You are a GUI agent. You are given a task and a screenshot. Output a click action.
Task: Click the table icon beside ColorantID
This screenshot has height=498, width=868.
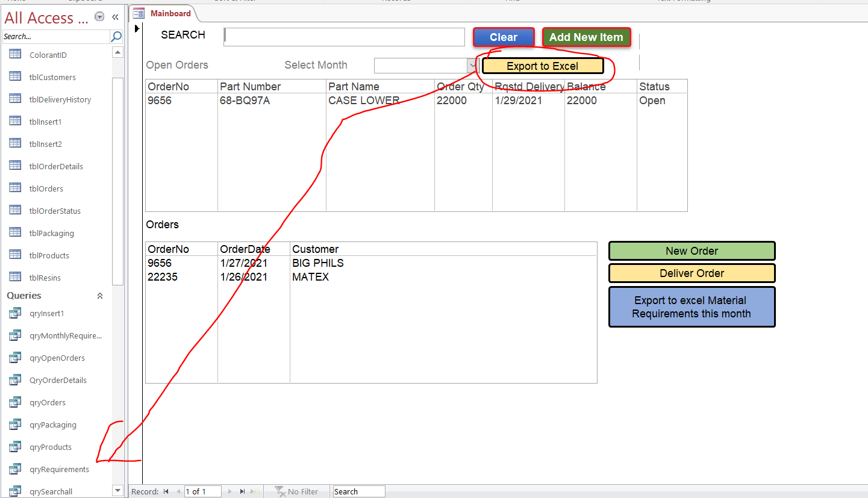(x=16, y=55)
